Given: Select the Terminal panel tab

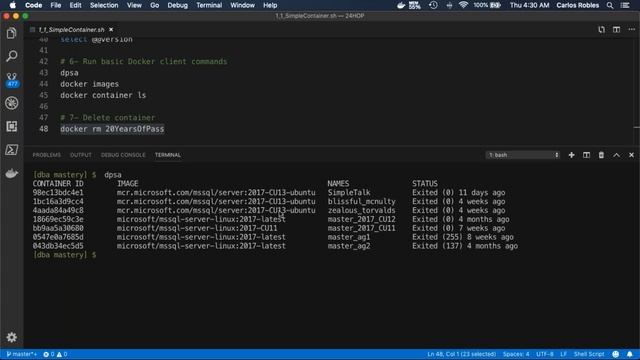Looking at the screenshot, I should point(168,155).
